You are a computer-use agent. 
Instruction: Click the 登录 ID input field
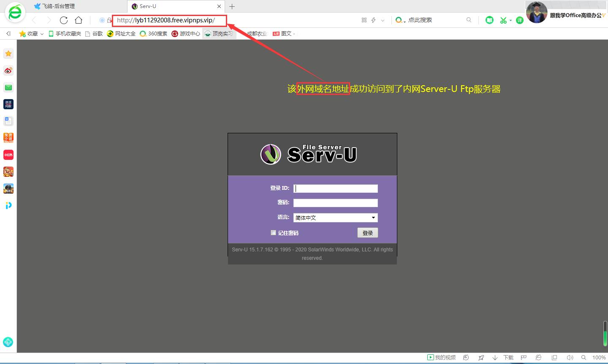tap(335, 189)
